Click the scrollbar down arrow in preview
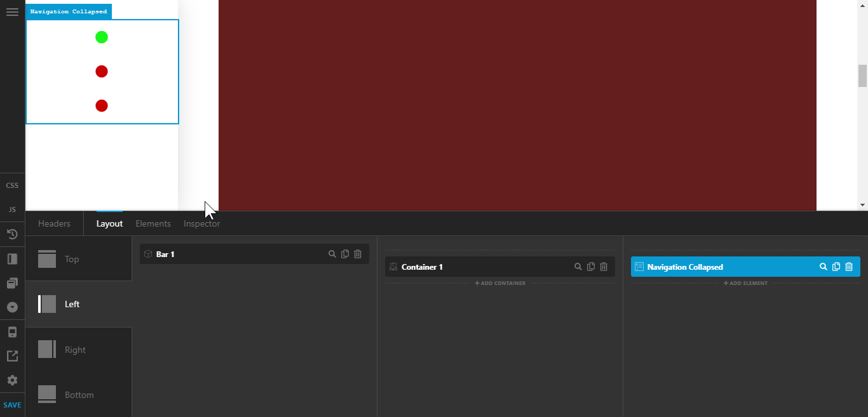This screenshot has height=417, width=868. [x=862, y=205]
